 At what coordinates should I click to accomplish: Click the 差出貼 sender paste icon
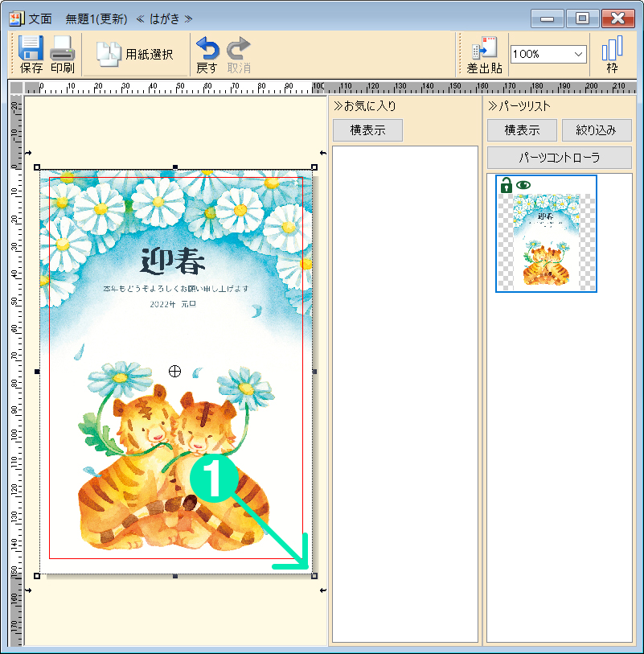click(484, 48)
